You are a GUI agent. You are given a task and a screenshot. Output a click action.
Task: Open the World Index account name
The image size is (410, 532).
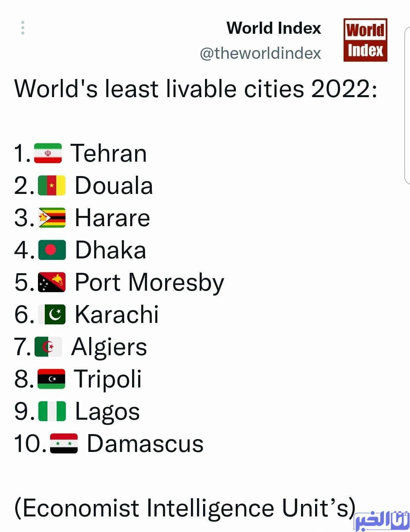pos(274,28)
